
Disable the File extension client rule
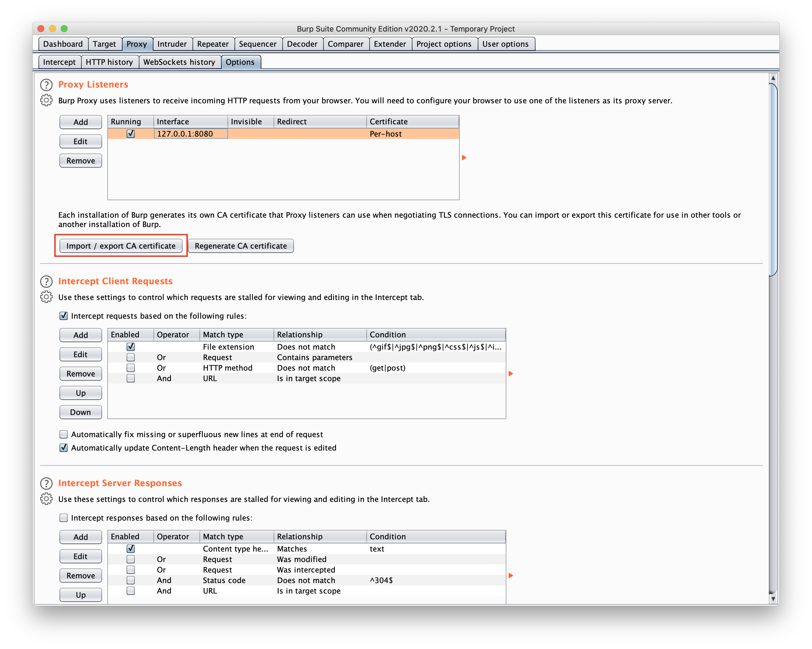131,346
